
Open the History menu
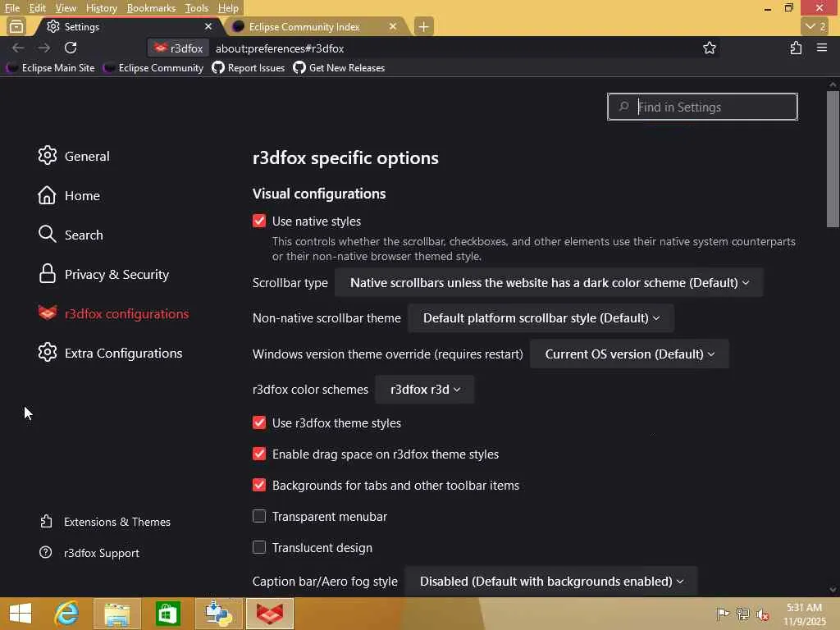click(x=101, y=8)
